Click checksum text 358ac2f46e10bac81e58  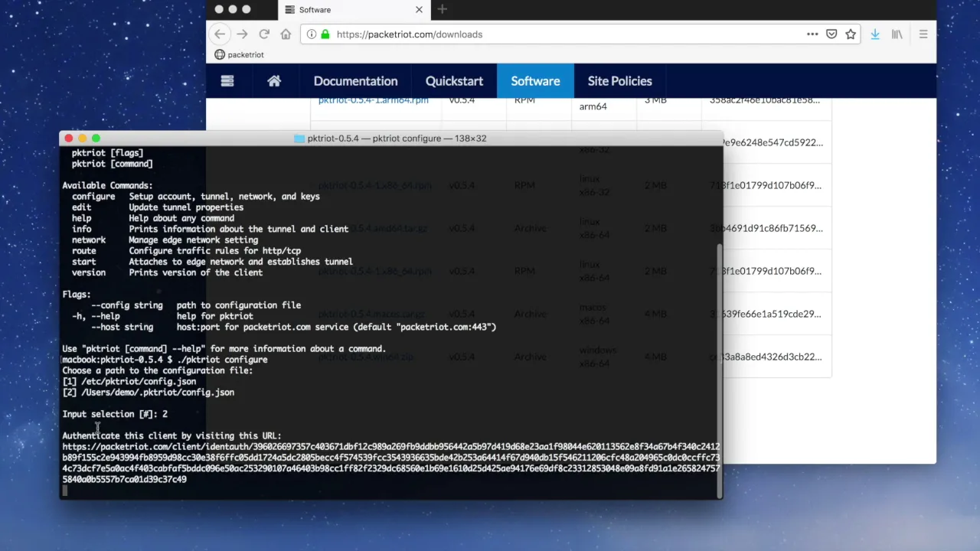[764, 100]
